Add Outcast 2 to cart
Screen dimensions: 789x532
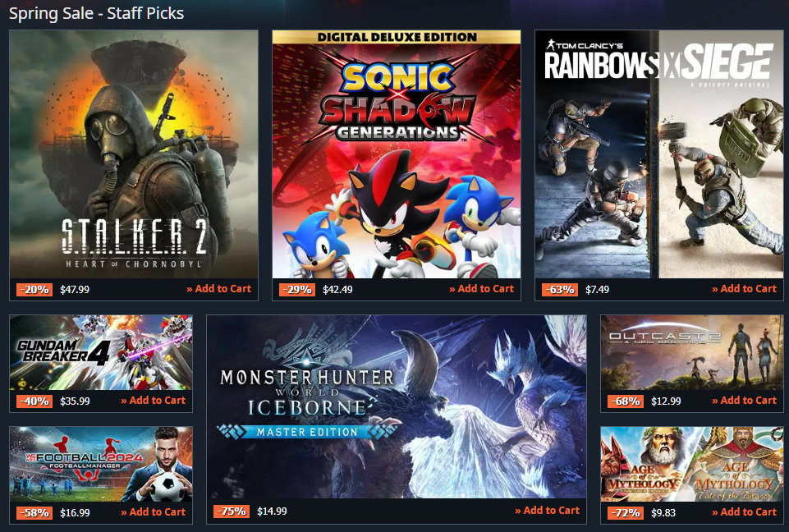[x=744, y=401]
